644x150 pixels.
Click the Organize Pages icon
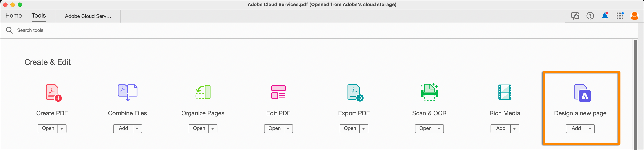[x=203, y=92]
